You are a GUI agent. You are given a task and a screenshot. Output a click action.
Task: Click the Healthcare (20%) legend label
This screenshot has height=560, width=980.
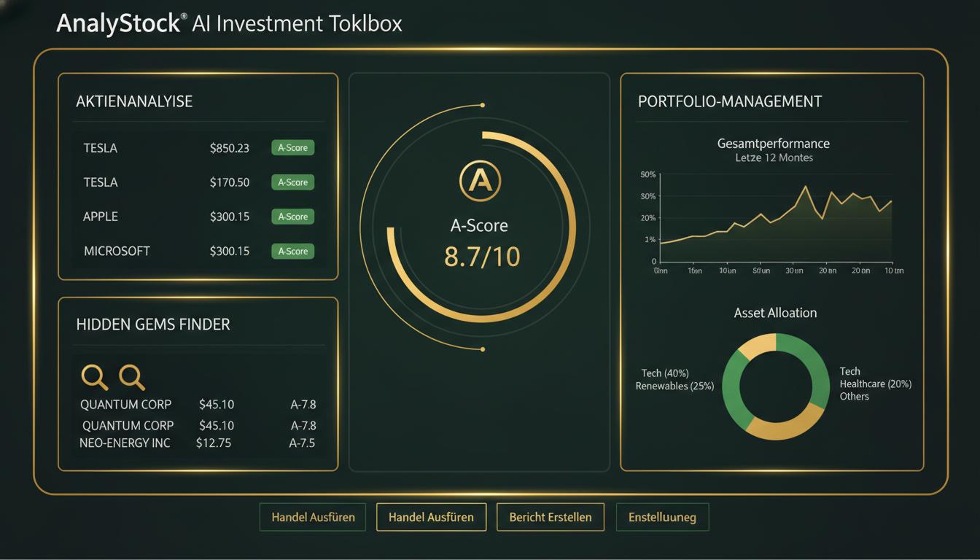(876, 384)
